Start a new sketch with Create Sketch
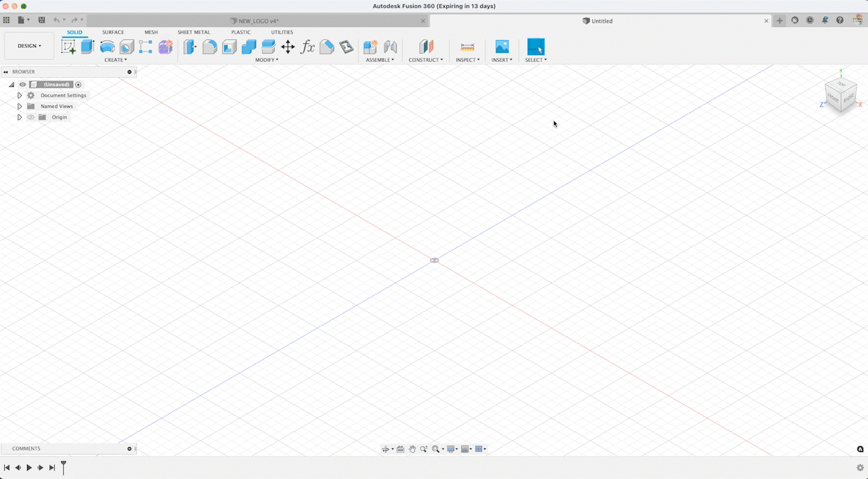This screenshot has width=868, height=479. [x=68, y=47]
